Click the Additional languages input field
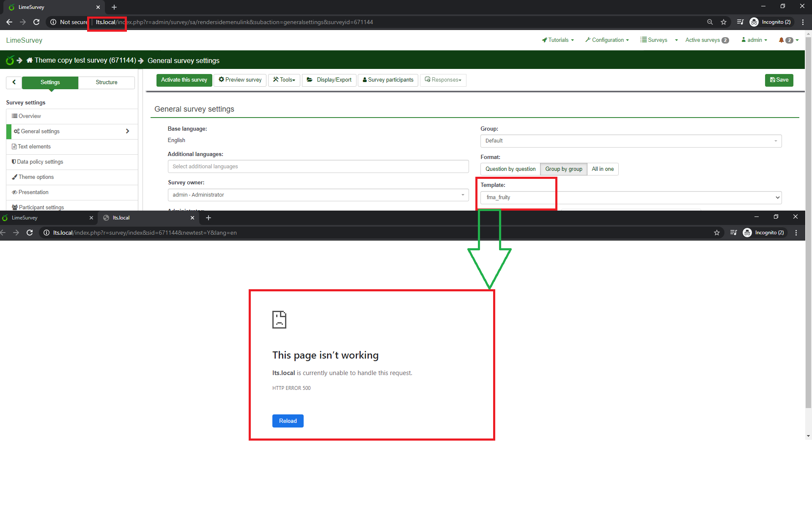812x507 pixels. tap(318, 167)
